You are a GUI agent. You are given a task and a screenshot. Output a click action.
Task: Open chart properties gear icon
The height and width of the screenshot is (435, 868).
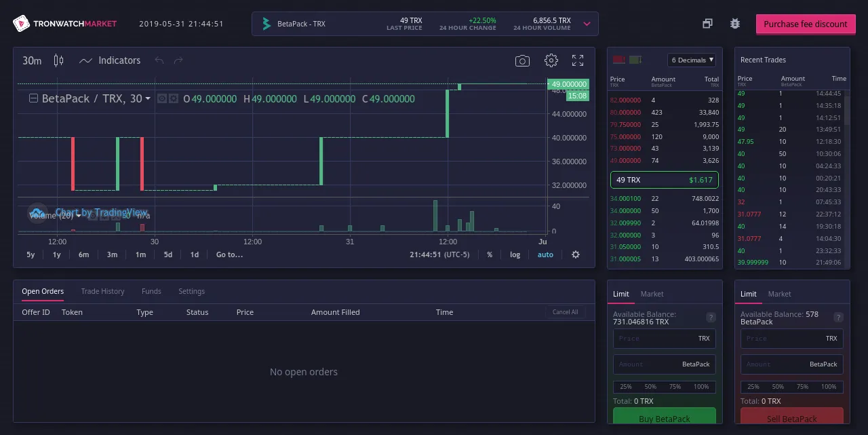click(551, 60)
